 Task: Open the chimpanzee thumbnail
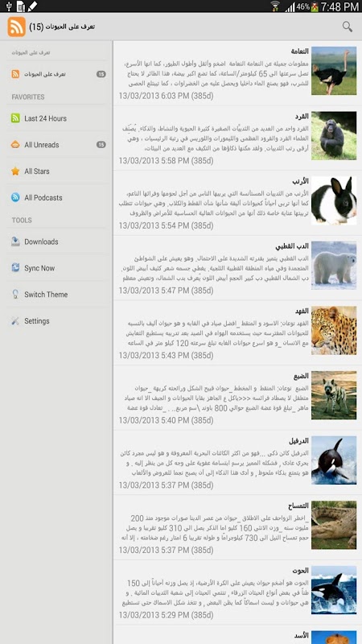334,135
